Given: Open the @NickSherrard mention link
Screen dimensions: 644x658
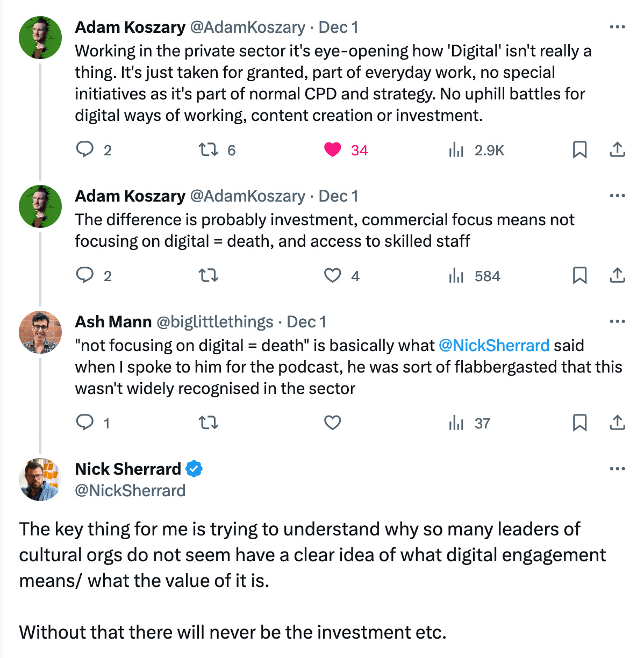Looking at the screenshot, I should tap(494, 345).
